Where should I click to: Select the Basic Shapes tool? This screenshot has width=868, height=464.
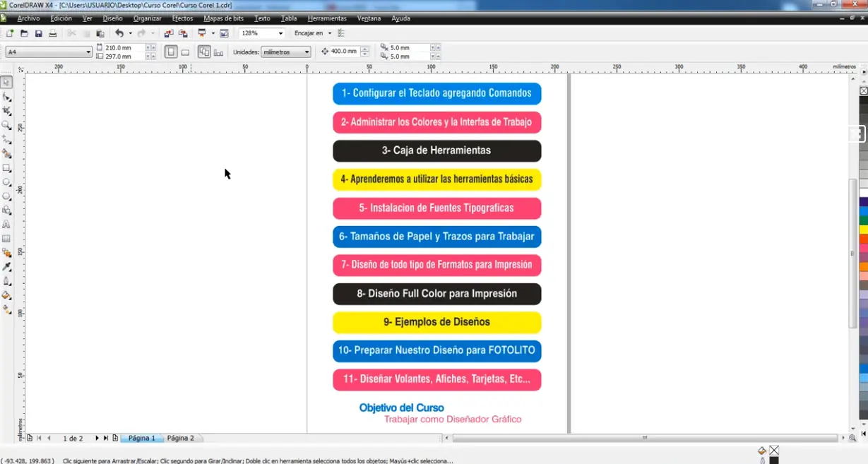[6, 210]
